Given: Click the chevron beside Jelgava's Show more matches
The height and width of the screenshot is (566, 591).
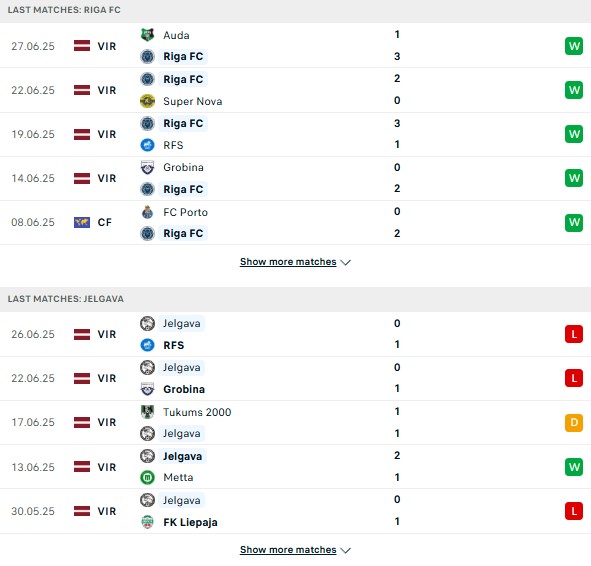Looking at the screenshot, I should pyautogui.click(x=345, y=551).
